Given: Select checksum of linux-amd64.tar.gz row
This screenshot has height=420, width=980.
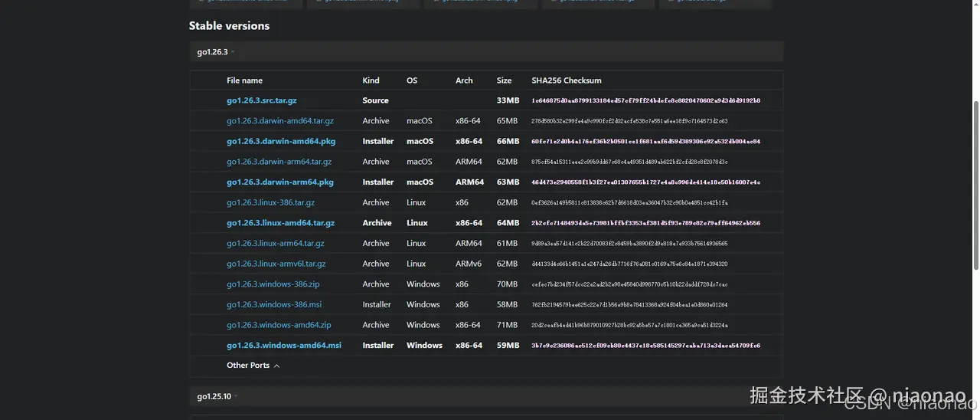Looking at the screenshot, I should pos(645,223).
